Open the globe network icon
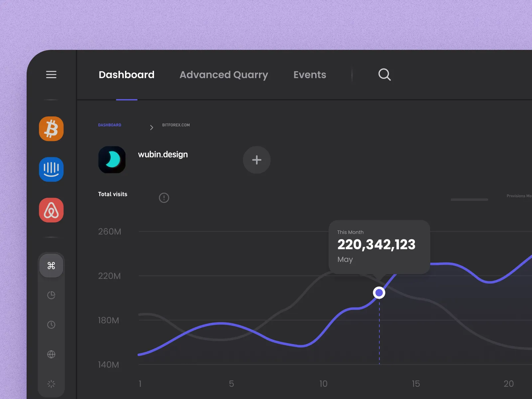 coord(51,354)
